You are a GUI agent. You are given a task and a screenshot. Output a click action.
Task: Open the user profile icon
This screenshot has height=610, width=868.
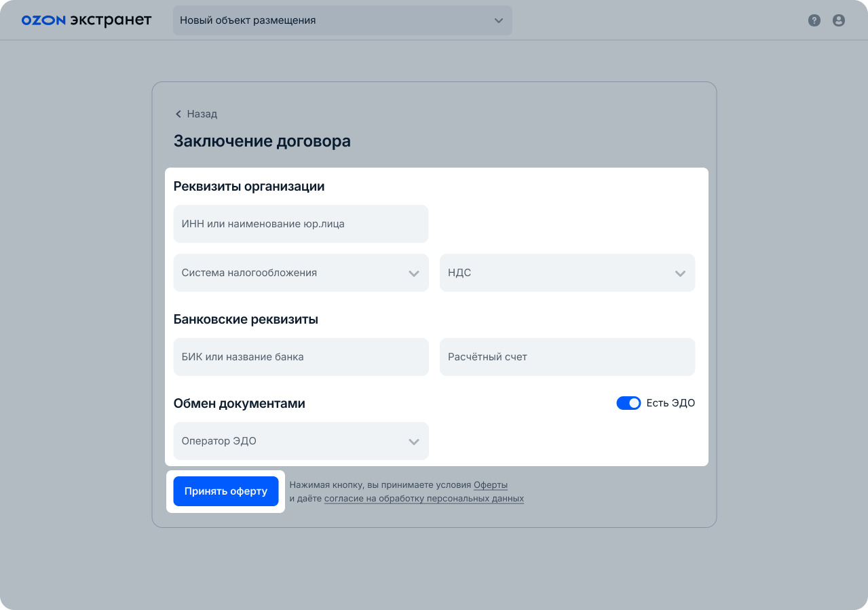(x=839, y=20)
